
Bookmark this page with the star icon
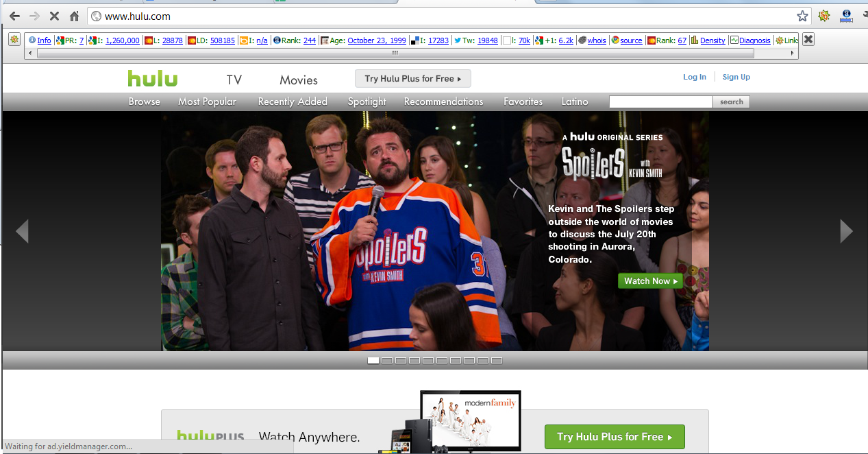[802, 16]
